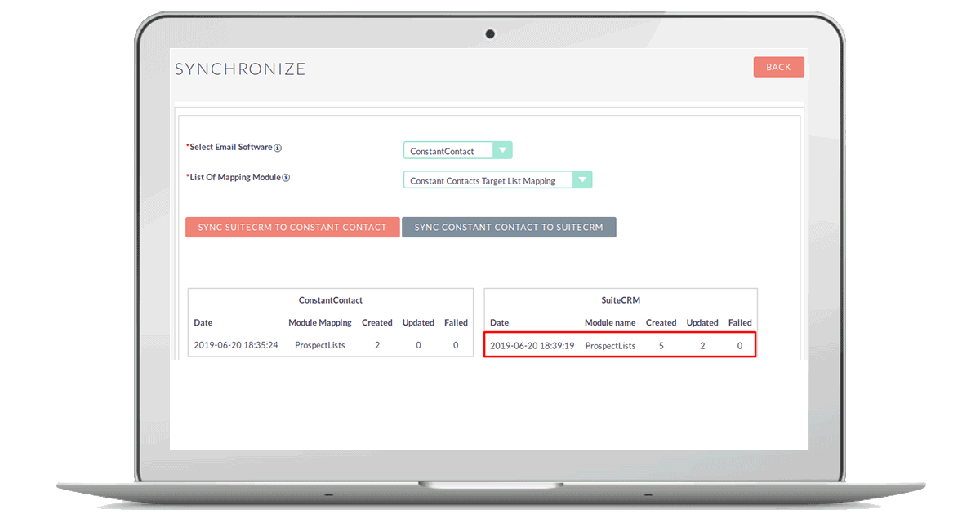Open info icon beside List Of Mapping Module
980x514 pixels.
pos(286,177)
